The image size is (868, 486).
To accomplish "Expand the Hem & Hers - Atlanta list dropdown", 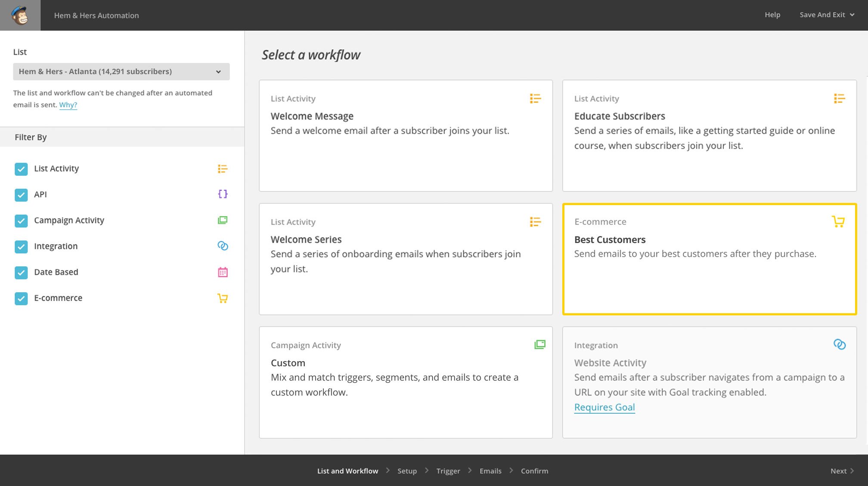I will point(119,71).
